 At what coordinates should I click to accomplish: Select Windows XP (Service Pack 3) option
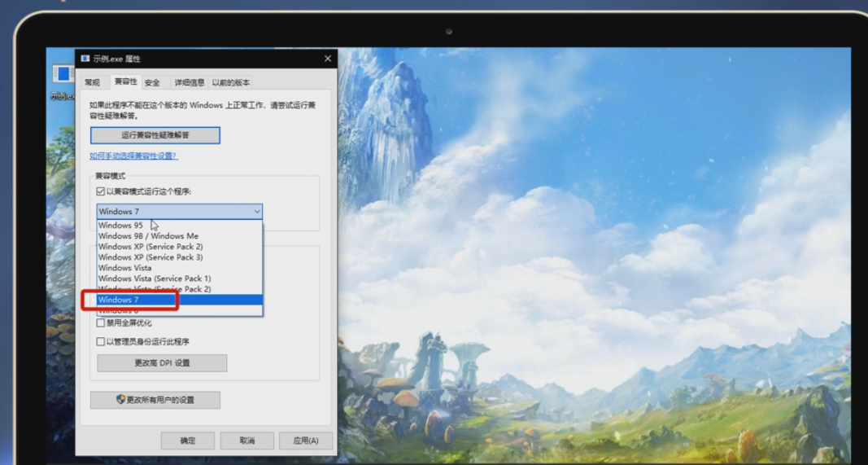coord(150,257)
